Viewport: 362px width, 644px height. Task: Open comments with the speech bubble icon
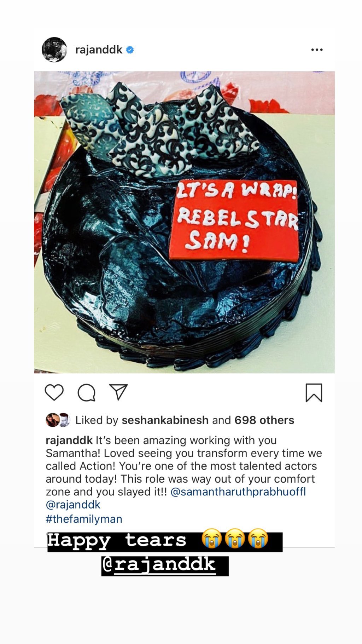point(87,392)
